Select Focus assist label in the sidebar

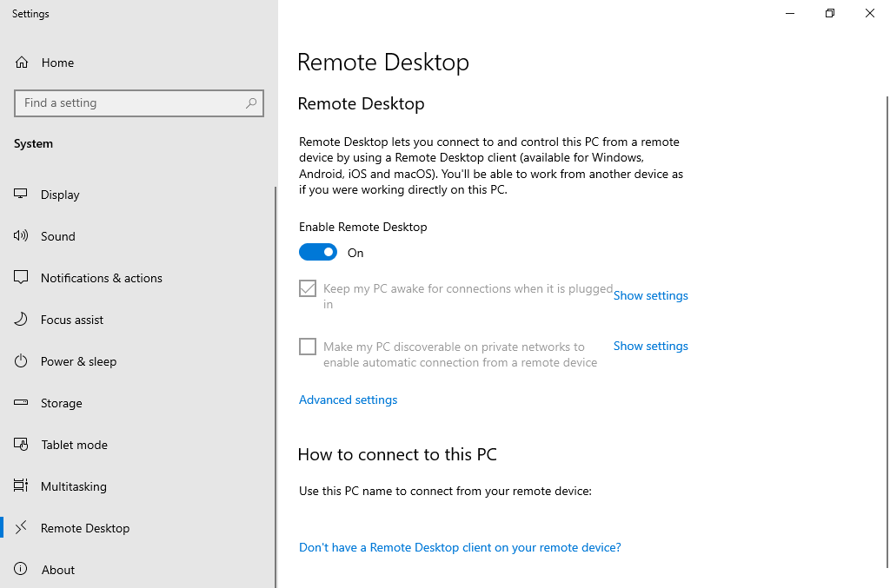click(72, 320)
